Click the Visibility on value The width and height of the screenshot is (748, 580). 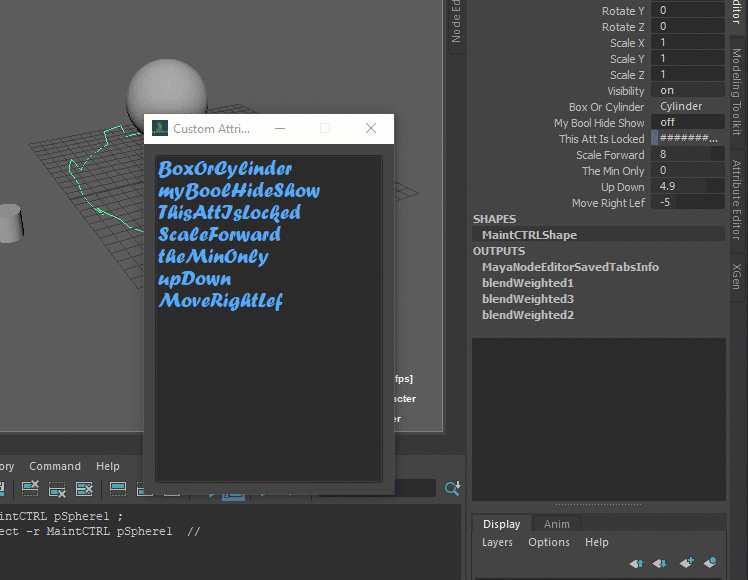click(688, 90)
